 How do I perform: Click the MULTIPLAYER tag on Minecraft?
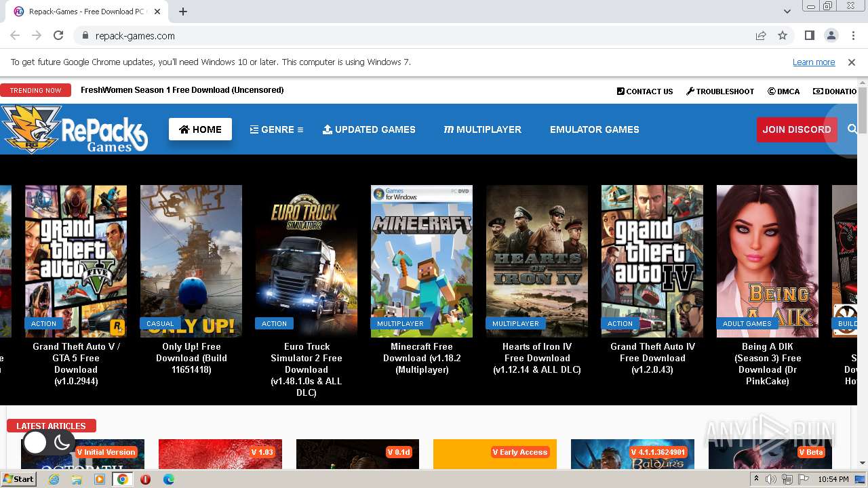(x=400, y=324)
